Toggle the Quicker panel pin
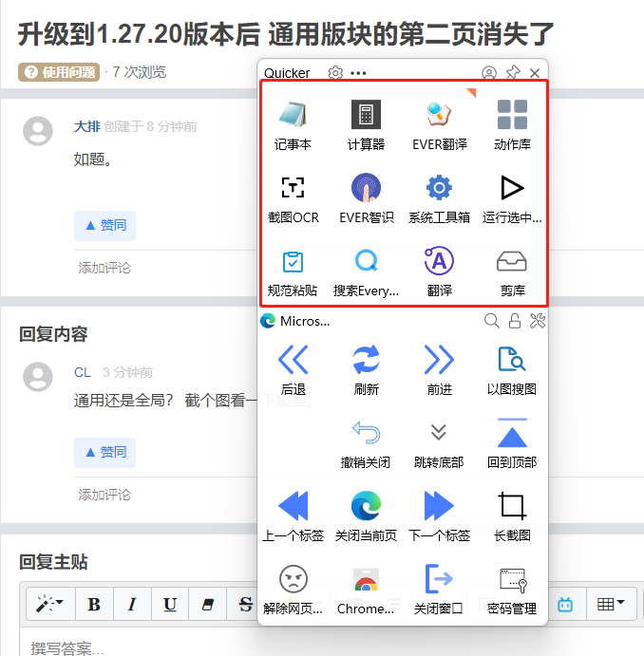644x656 pixels. click(513, 72)
